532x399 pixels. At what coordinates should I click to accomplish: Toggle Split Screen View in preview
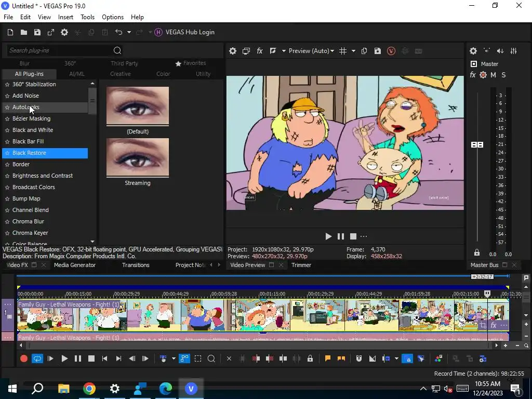click(x=273, y=51)
